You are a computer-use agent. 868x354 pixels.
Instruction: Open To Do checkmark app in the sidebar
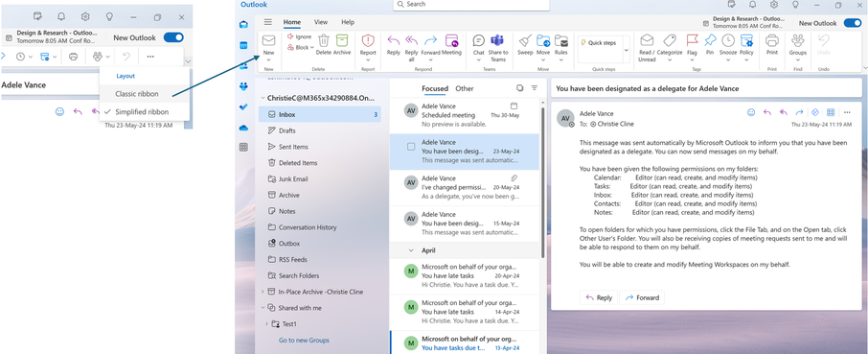243,106
